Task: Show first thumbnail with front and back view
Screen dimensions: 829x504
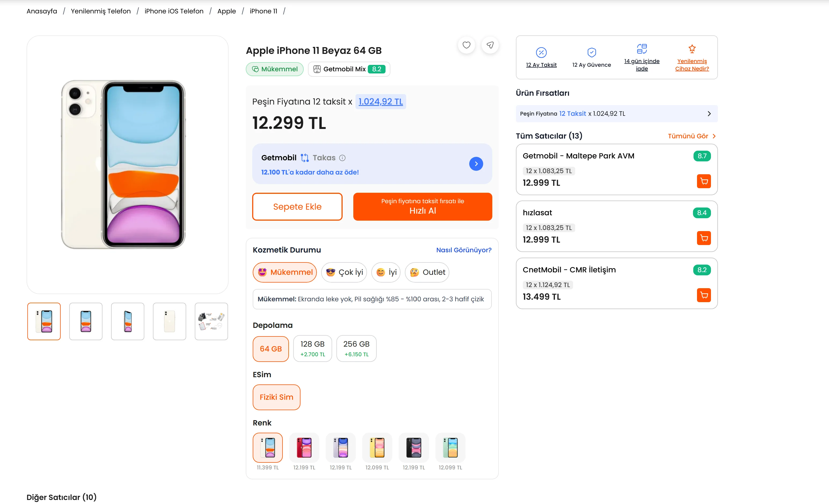Action: [x=44, y=321]
